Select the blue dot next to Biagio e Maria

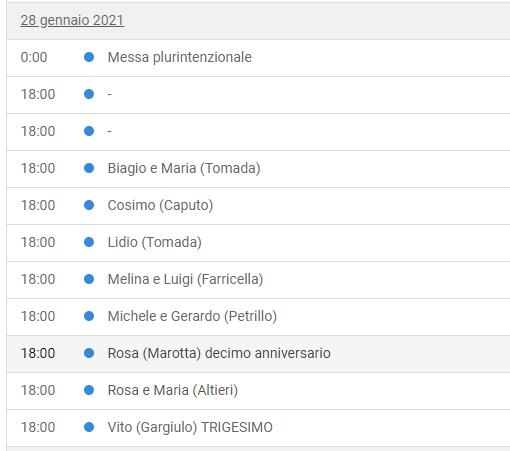click(x=89, y=168)
